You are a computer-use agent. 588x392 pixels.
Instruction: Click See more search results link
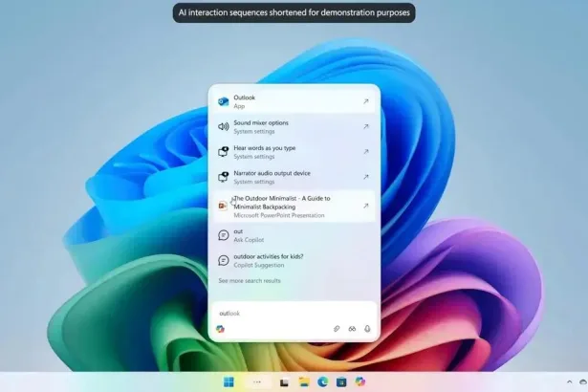tap(250, 281)
